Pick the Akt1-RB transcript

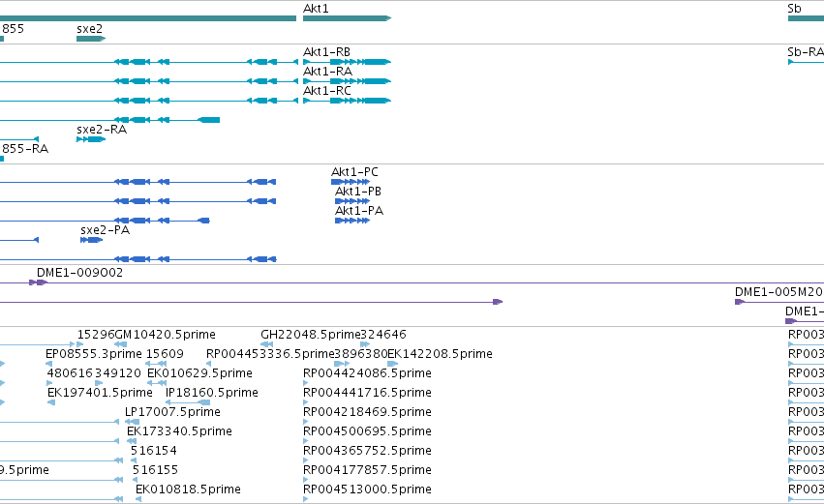pos(347,62)
